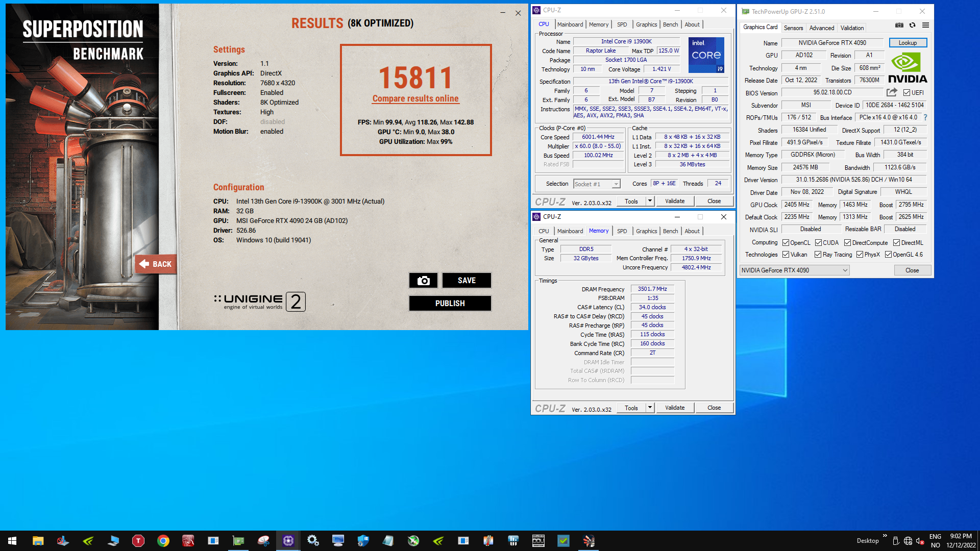Viewport: 980px width, 551px height.
Task: Open the SPD tab in the CPU-Z memory window
Action: click(x=622, y=231)
